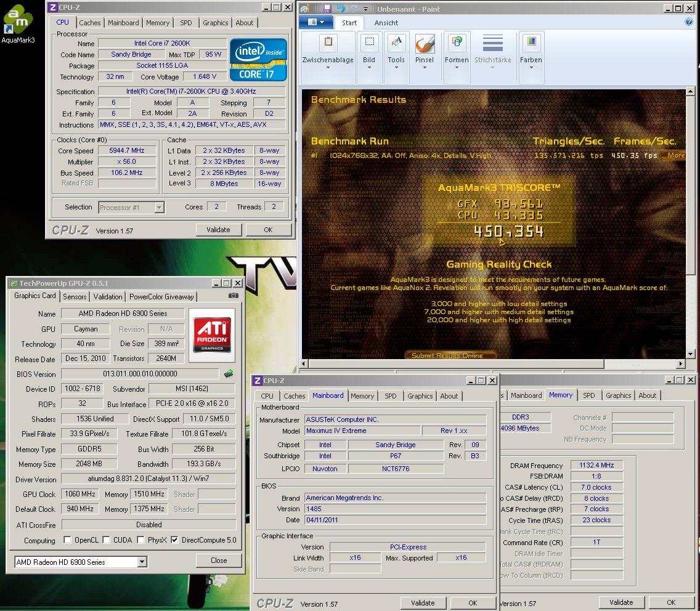Open the Tools group in Paint
The image size is (700, 611).
(396, 42)
